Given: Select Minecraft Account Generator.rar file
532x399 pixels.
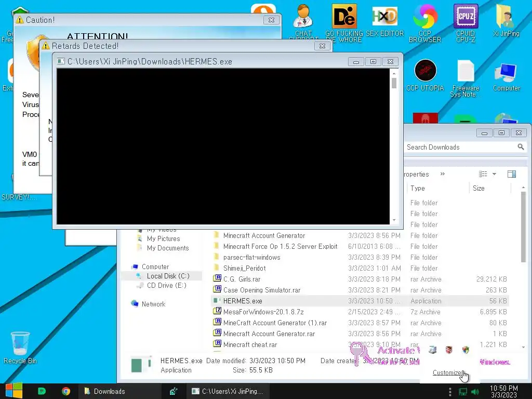Looking at the screenshot, I should coord(360,334).
